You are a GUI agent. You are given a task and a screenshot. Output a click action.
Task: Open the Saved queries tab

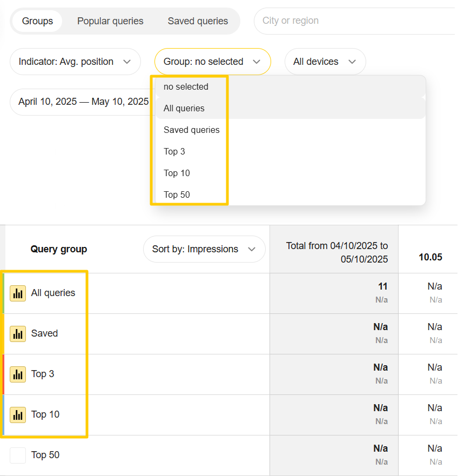pos(198,21)
